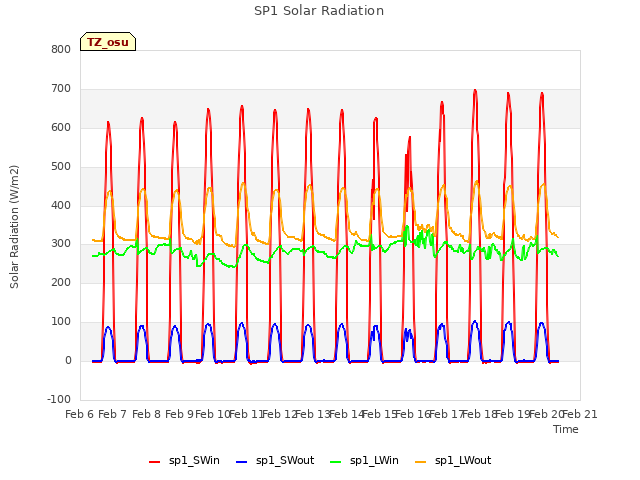Click the blue sp1_SWout legend swatch
This screenshot has height=480, width=640.
pos(242,462)
